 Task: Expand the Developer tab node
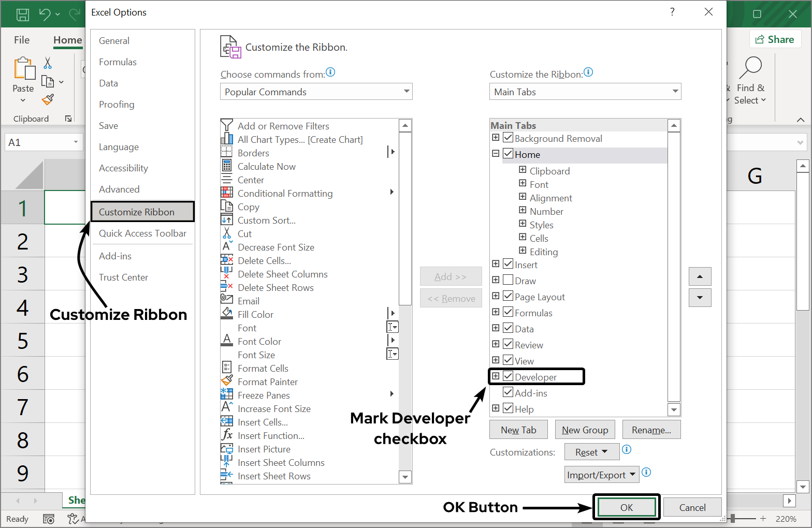496,376
